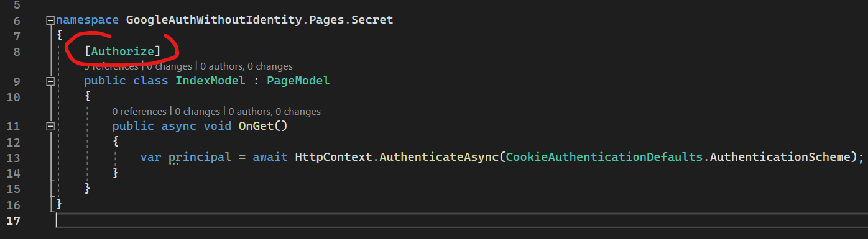Collapse the OnGet method outline toggle

click(50, 126)
